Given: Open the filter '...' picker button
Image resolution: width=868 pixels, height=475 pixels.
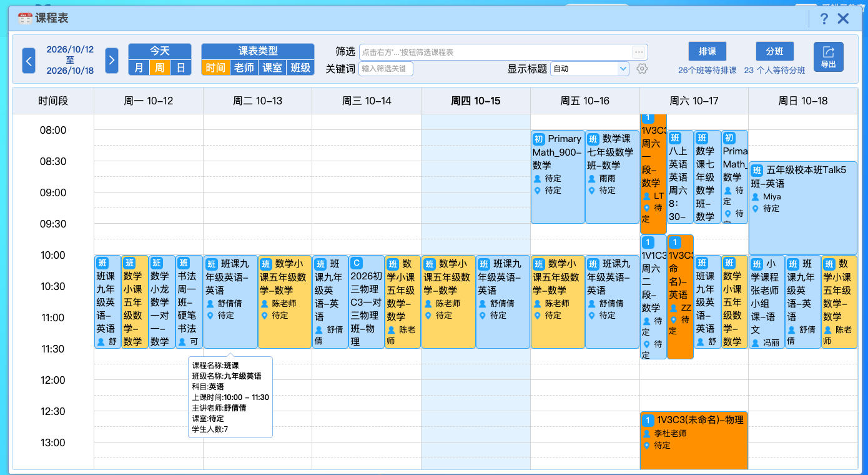Looking at the screenshot, I should 639,52.
